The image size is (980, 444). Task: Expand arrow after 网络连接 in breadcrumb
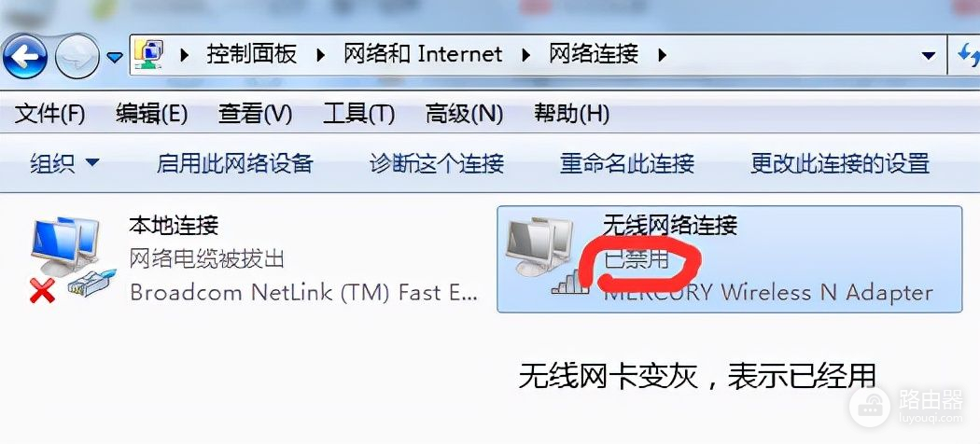point(663,56)
